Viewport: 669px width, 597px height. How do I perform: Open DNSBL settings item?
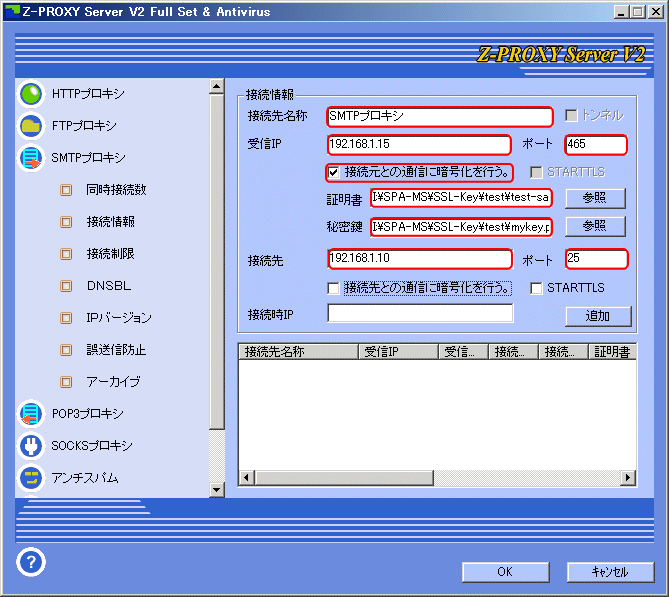(109, 285)
